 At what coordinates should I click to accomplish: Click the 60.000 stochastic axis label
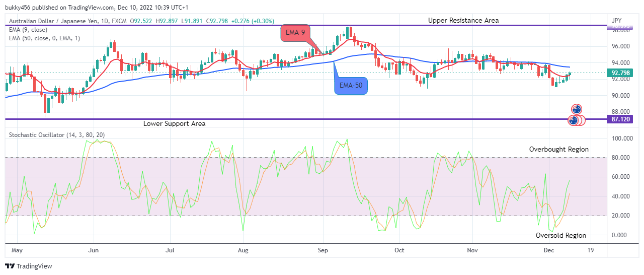pos(620,177)
